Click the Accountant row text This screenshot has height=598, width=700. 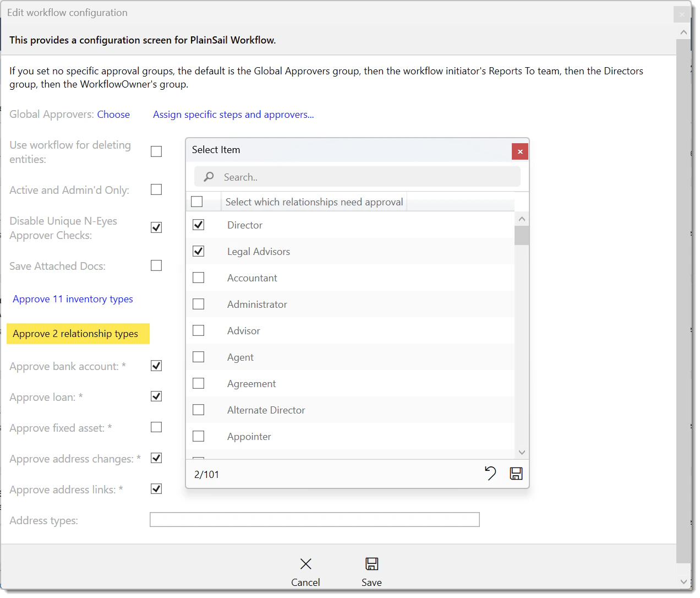[x=252, y=278]
